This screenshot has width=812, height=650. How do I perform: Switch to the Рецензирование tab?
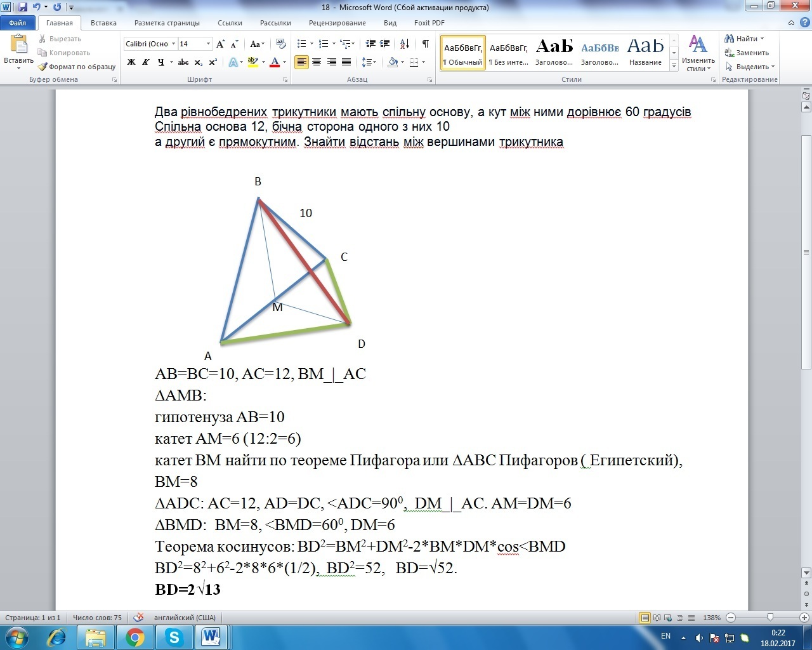tap(337, 23)
